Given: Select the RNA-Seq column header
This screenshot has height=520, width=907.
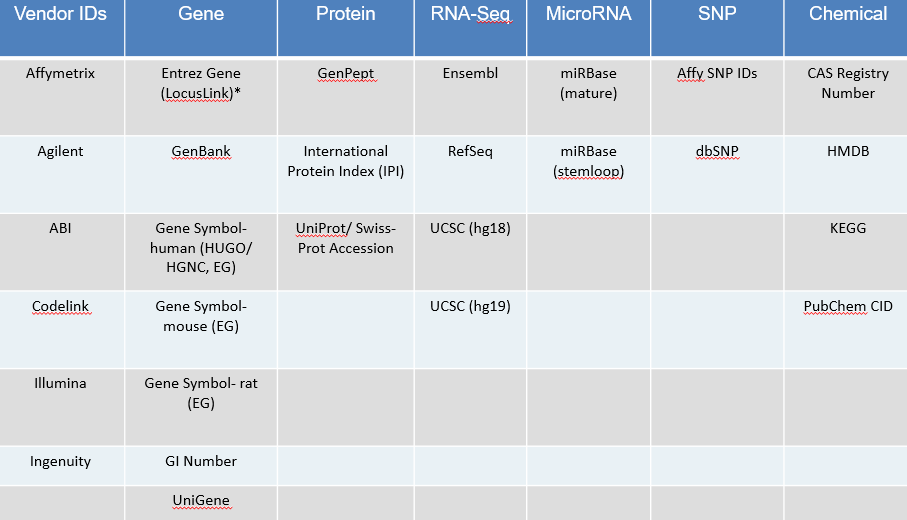Looking at the screenshot, I should [x=469, y=14].
